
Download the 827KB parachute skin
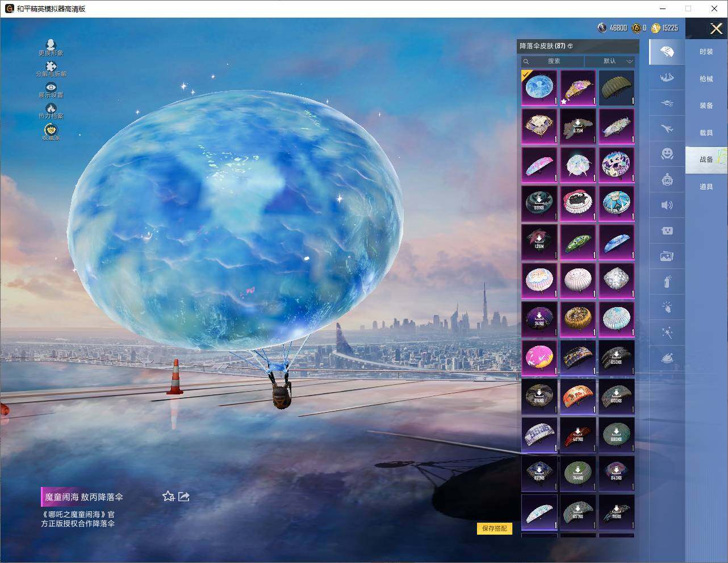[539, 474]
